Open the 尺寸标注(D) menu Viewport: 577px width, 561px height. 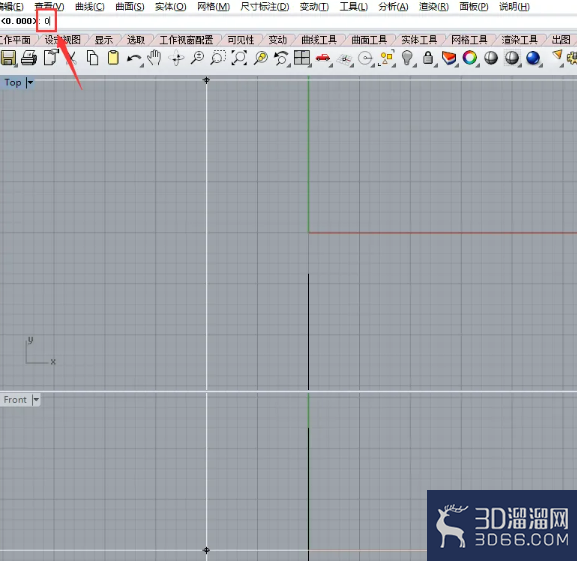pyautogui.click(x=265, y=7)
